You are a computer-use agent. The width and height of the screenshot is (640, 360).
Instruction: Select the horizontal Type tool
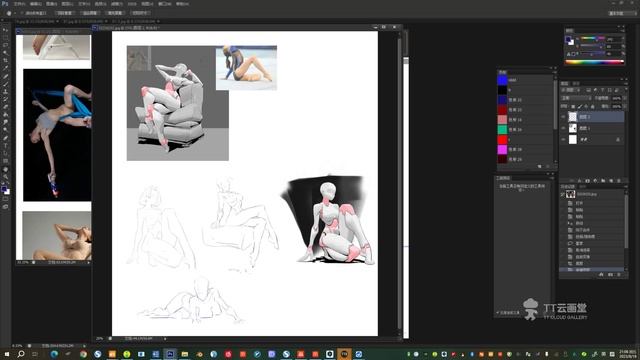6,146
